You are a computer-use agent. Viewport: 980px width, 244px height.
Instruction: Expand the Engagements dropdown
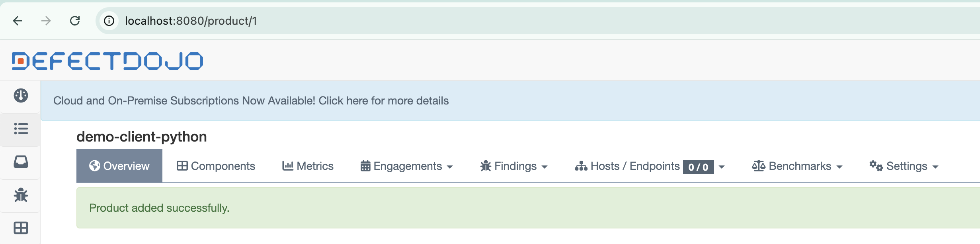click(x=450, y=167)
